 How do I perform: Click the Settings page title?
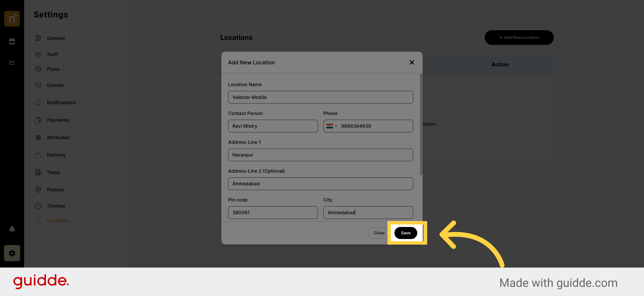(x=51, y=15)
